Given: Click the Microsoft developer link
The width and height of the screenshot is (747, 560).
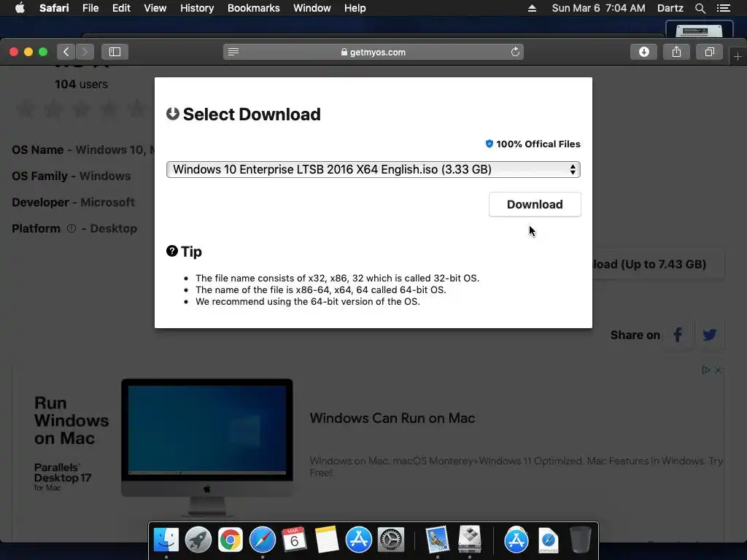Looking at the screenshot, I should (108, 202).
